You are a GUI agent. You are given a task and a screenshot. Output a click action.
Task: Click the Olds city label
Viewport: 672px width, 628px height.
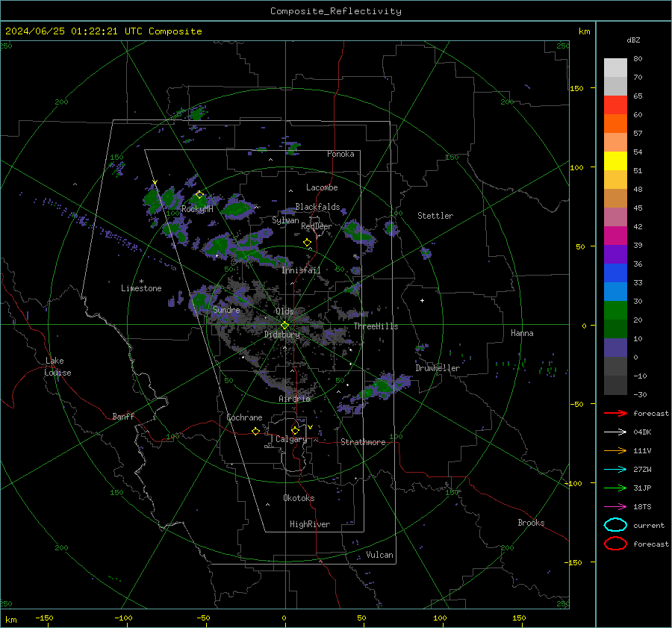coord(284,311)
